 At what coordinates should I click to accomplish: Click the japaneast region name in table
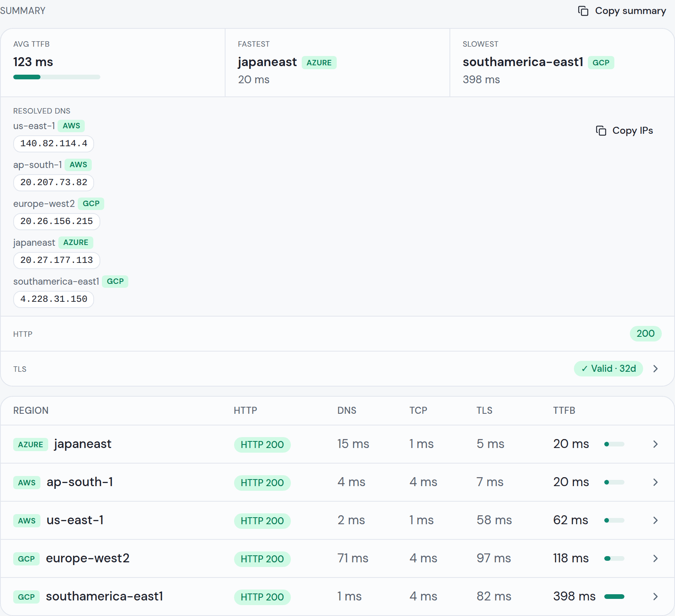[x=83, y=444]
